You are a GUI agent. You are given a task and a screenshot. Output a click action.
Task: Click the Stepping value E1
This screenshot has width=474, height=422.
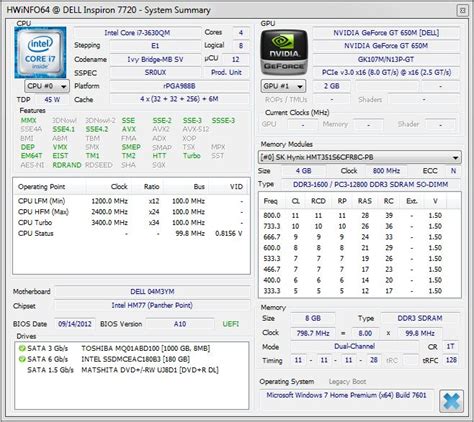pyautogui.click(x=155, y=46)
